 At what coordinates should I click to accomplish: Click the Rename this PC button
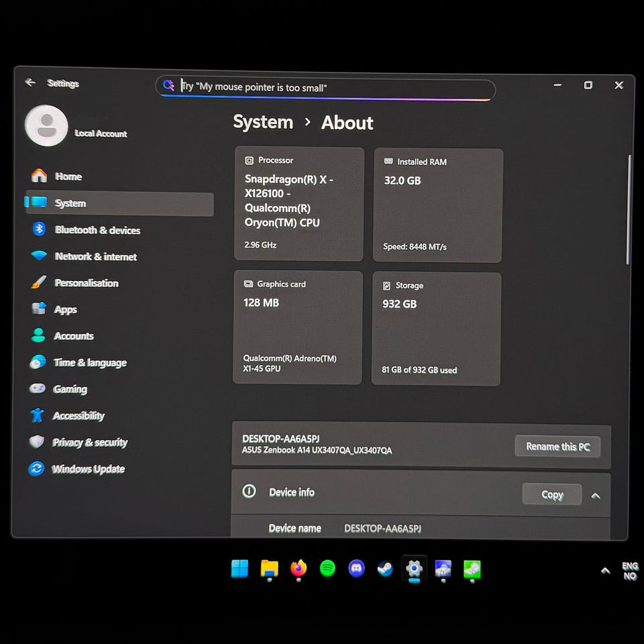pyautogui.click(x=557, y=447)
